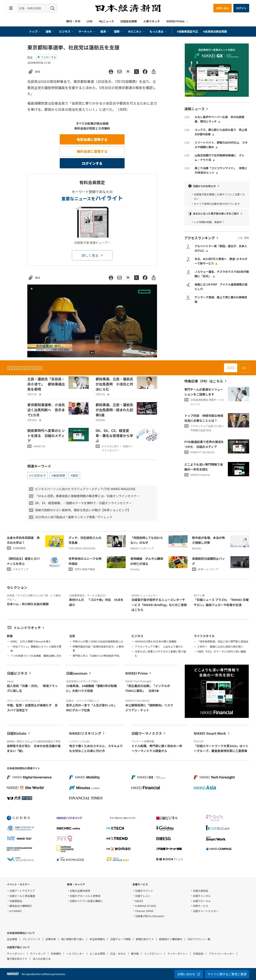256x980 pixels.
Task: Open the FINANCIAL TIMES logo link
Action: tap(86, 798)
